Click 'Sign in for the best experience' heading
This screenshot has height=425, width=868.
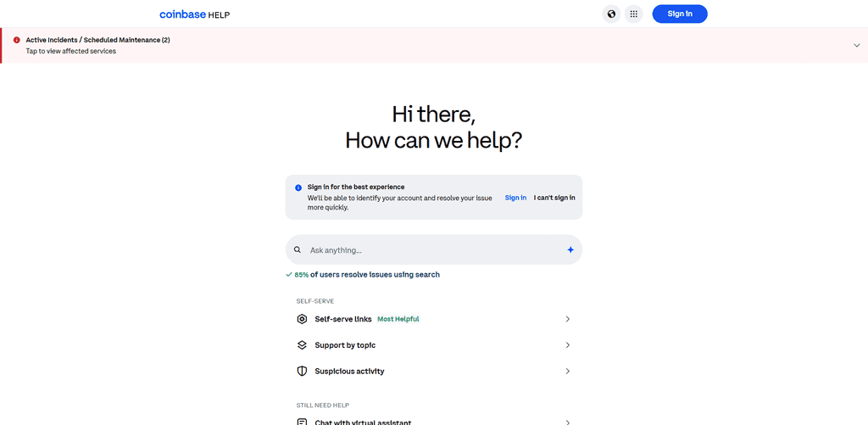[356, 187]
